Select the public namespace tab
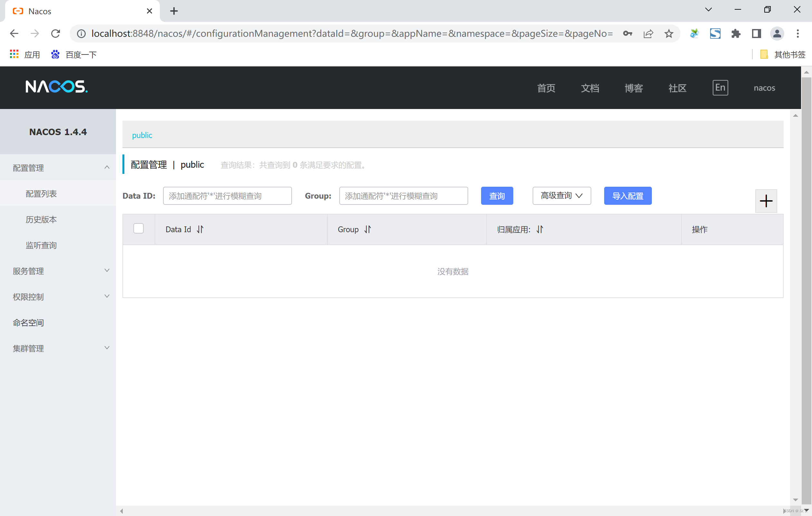This screenshot has width=812, height=516. tap(142, 135)
